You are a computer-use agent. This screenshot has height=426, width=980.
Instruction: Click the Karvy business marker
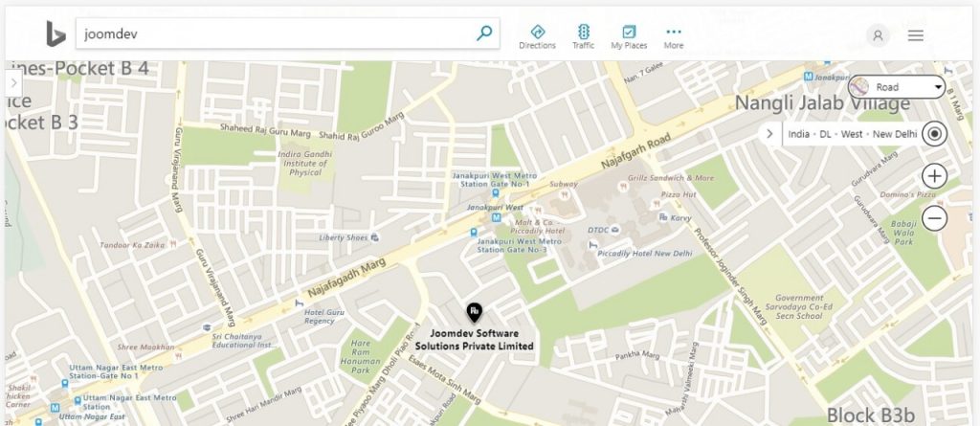pyautogui.click(x=662, y=217)
